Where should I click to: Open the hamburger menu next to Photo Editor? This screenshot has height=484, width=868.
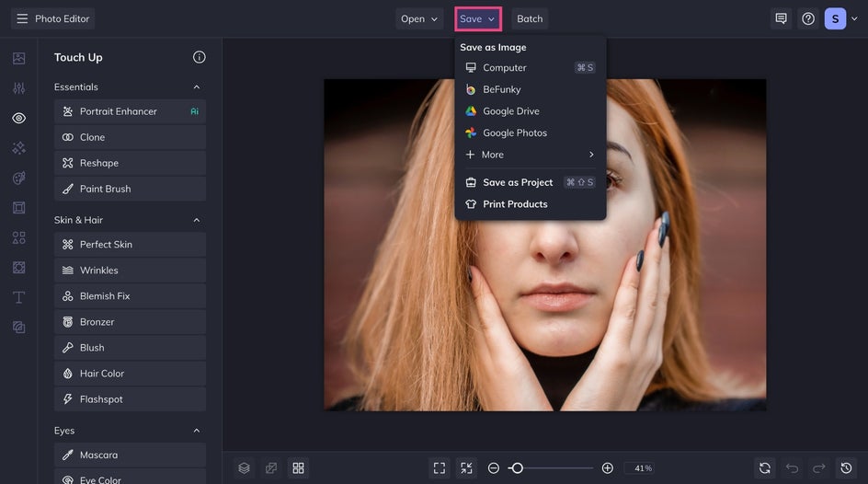[22, 18]
